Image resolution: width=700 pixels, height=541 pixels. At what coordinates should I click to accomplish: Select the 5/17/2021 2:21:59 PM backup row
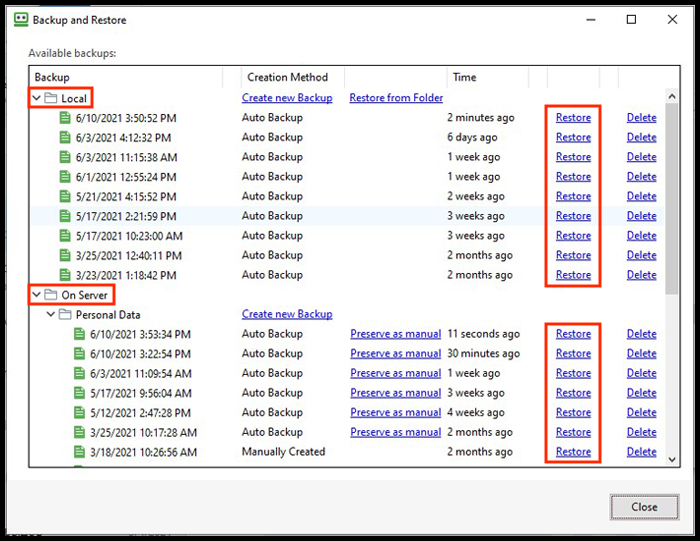click(x=347, y=216)
